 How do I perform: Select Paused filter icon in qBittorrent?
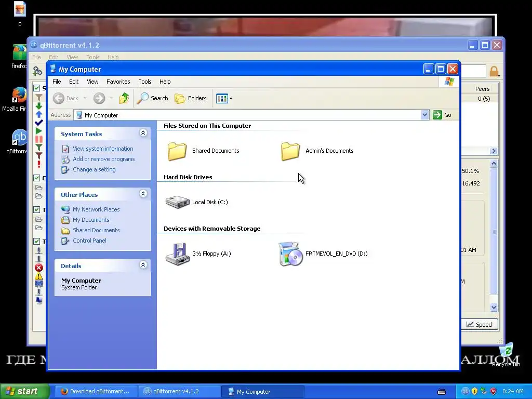coord(38,139)
